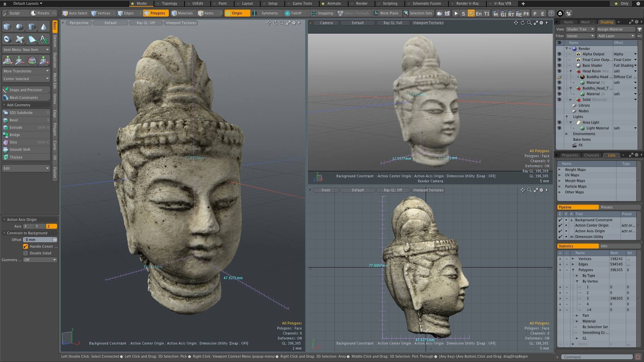Click the clapperboard render animation icon
This screenshot has width=644, height=362.
pyautogui.click(x=447, y=13)
